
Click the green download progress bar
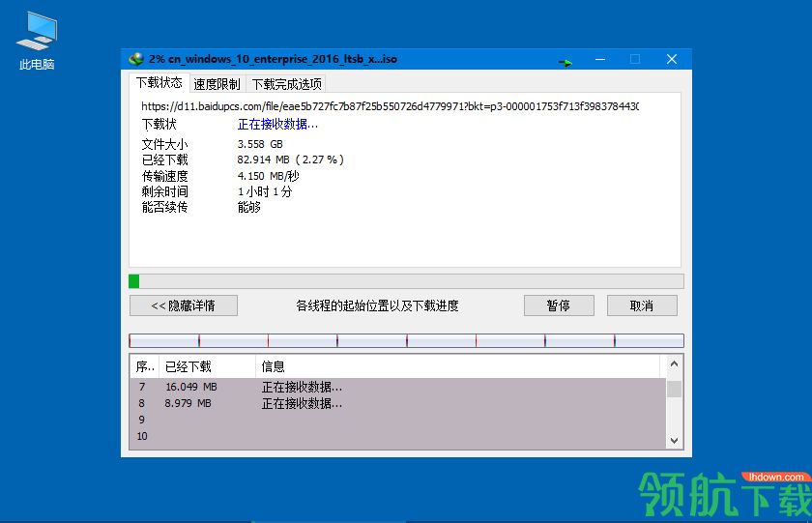(x=406, y=281)
